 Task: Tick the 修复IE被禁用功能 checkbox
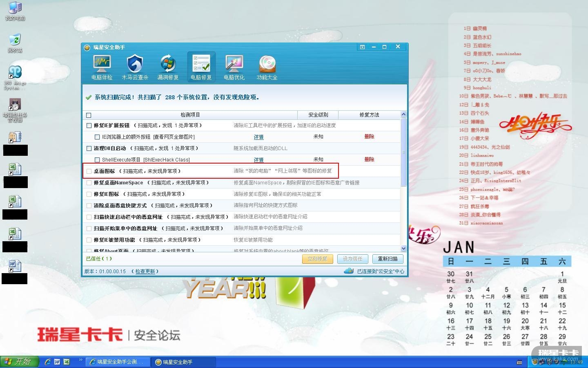(89, 240)
